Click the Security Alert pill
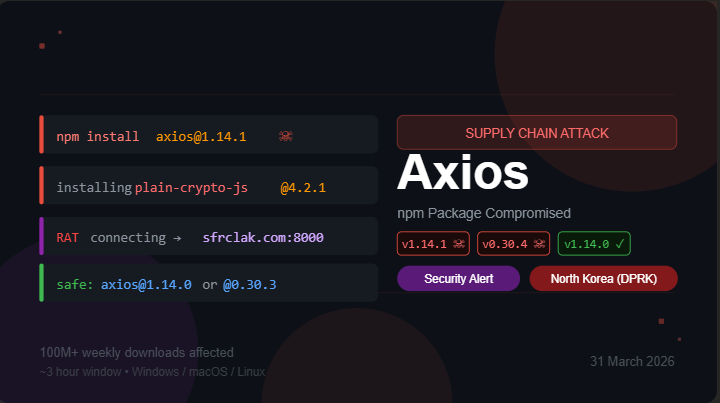The image size is (720, 403). point(458,279)
